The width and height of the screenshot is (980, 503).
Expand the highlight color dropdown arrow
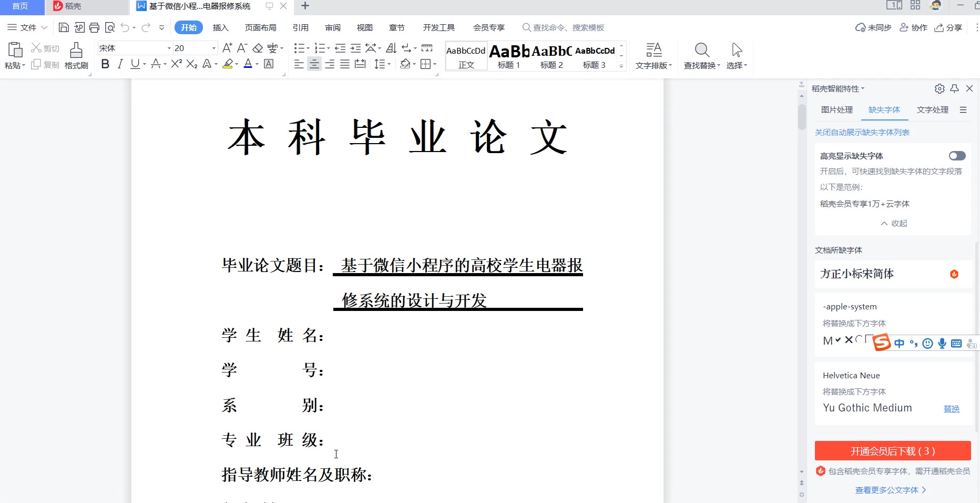click(x=237, y=64)
